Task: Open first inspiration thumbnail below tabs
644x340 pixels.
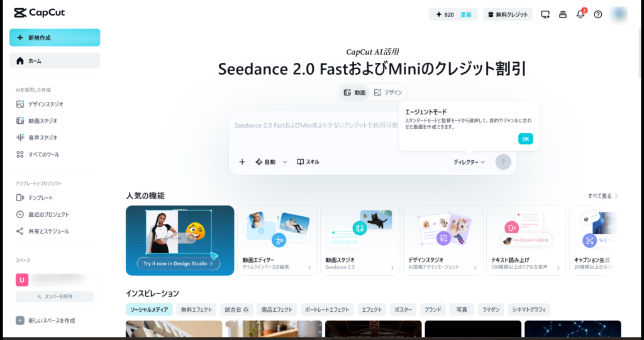Action: pyautogui.click(x=174, y=329)
